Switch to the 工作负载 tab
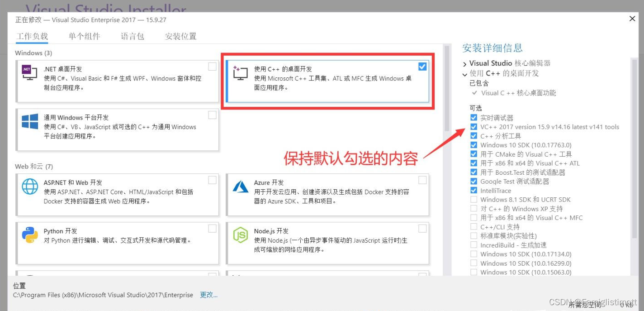 click(x=32, y=36)
